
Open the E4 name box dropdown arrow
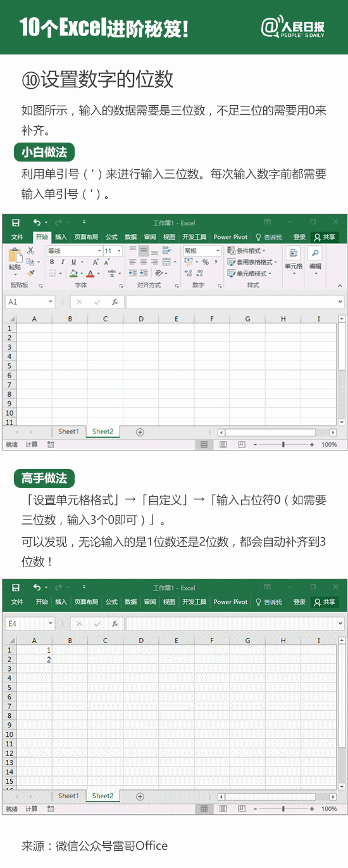pos(50,623)
